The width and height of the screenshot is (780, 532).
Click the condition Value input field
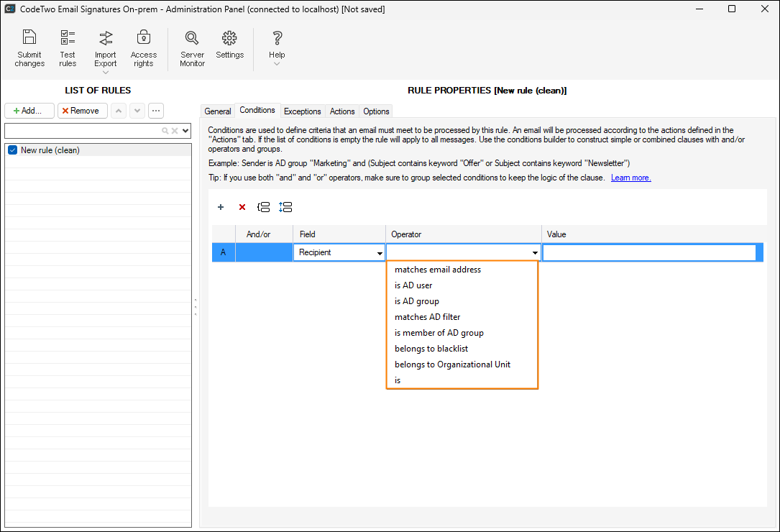click(649, 253)
